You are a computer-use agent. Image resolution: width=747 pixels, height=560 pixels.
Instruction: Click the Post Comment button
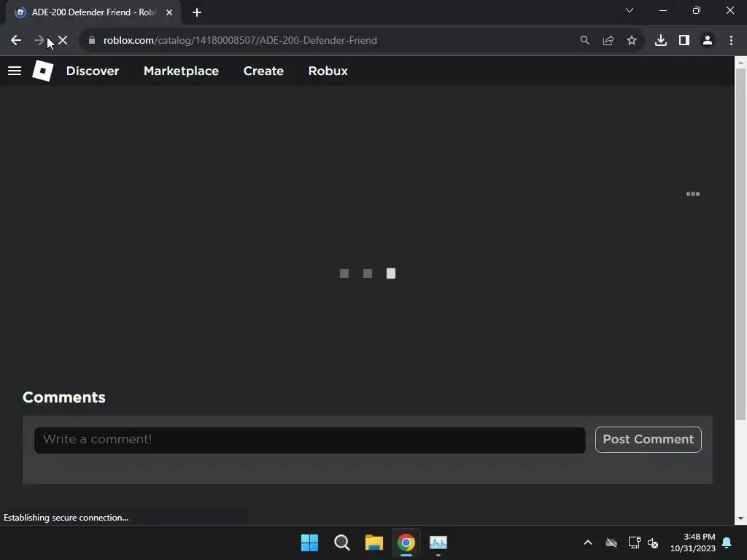pyautogui.click(x=648, y=440)
